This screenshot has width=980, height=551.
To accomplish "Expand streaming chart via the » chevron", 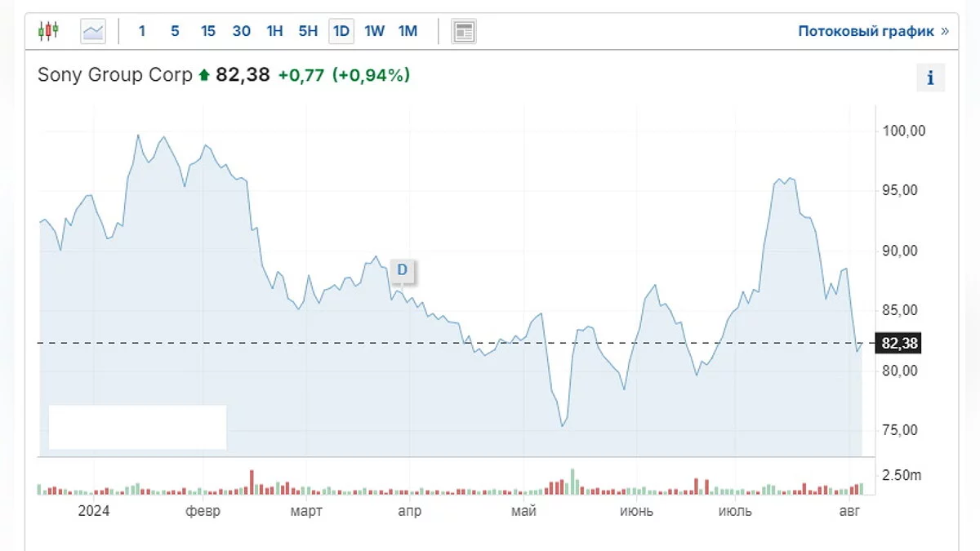I will pyautogui.click(x=945, y=32).
